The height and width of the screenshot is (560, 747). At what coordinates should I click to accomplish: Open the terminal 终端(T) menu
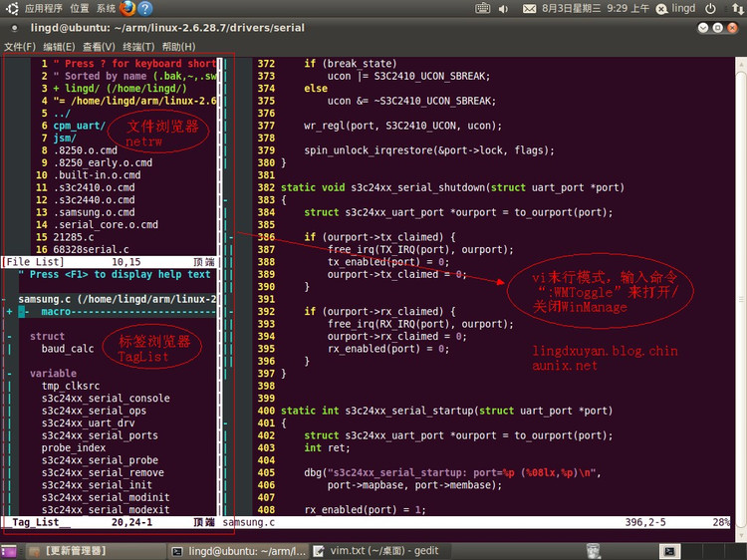(138, 47)
